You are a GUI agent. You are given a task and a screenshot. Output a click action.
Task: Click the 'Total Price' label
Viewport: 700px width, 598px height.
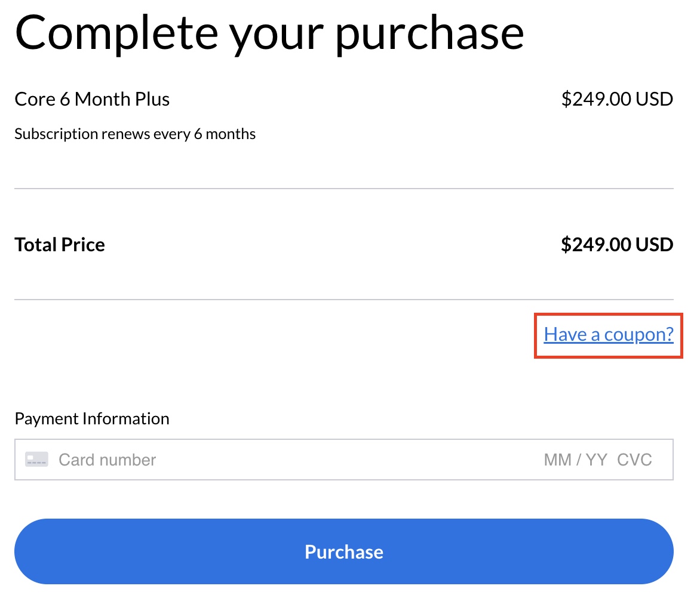[60, 244]
